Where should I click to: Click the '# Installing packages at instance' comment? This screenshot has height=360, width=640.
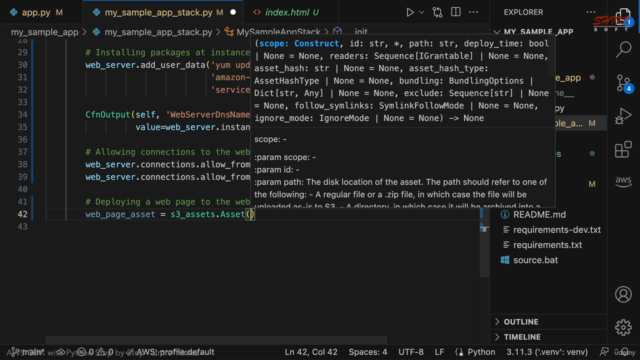coord(167,53)
